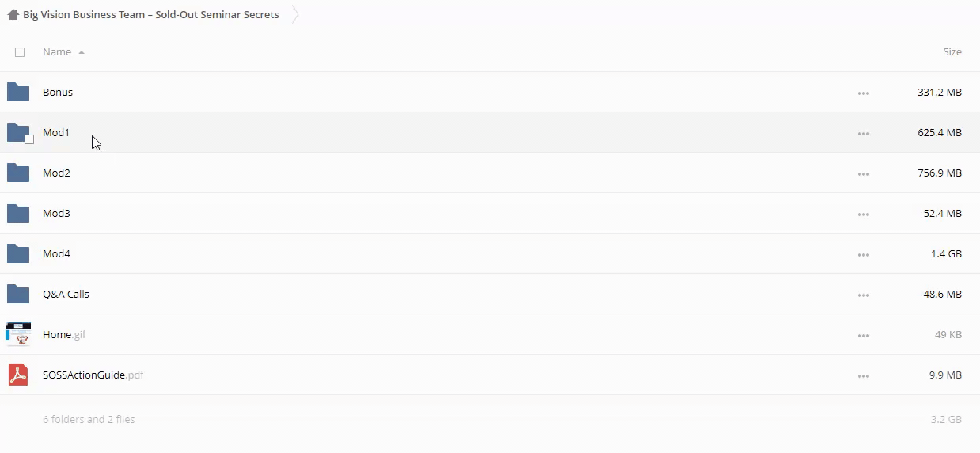The image size is (980, 453).
Task: Click the Mod4 folder icon
Action: coord(18,253)
